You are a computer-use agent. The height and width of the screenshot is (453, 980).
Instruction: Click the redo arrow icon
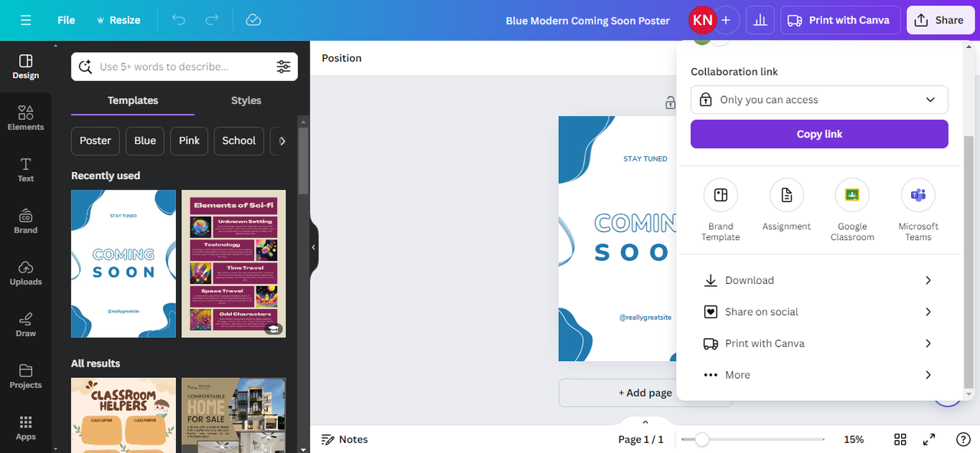click(x=212, y=20)
